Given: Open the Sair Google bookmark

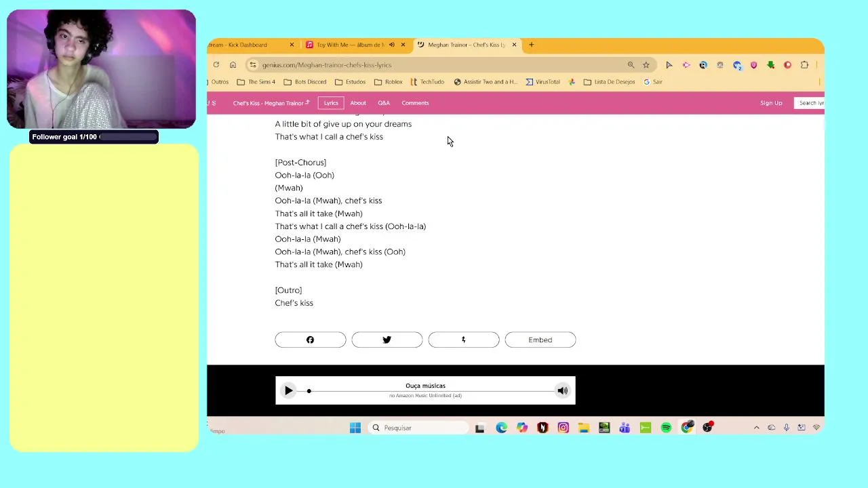Looking at the screenshot, I should tap(653, 82).
